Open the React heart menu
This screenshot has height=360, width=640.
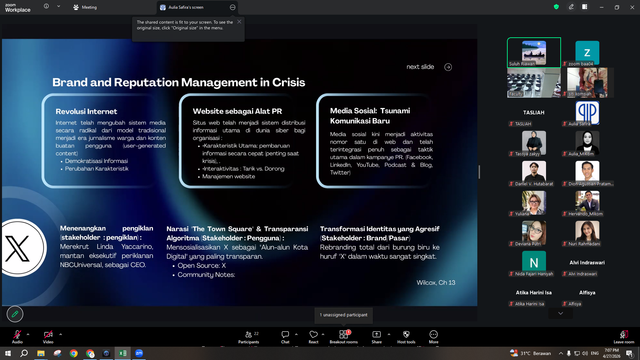point(313,337)
